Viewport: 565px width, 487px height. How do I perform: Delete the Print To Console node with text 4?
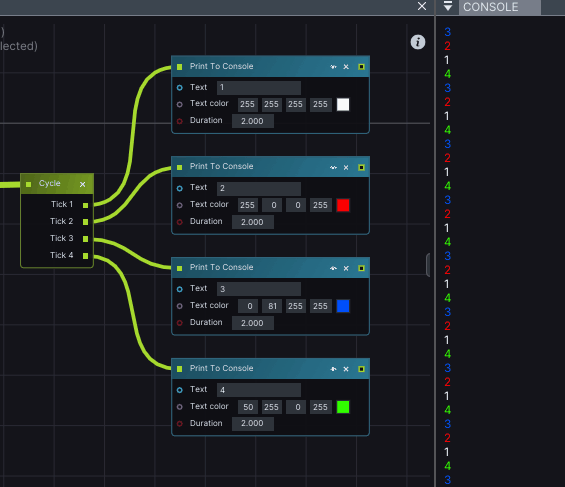click(x=346, y=369)
